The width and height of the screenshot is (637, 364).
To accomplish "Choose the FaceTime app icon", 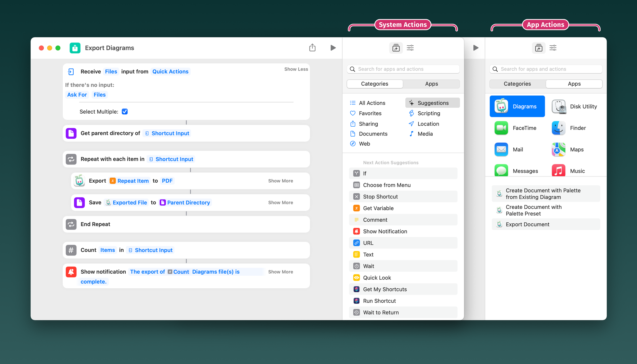I will [x=501, y=128].
